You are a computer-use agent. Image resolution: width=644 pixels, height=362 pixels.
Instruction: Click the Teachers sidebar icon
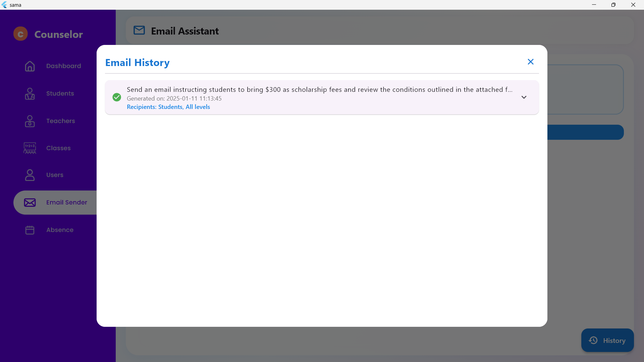(x=30, y=121)
